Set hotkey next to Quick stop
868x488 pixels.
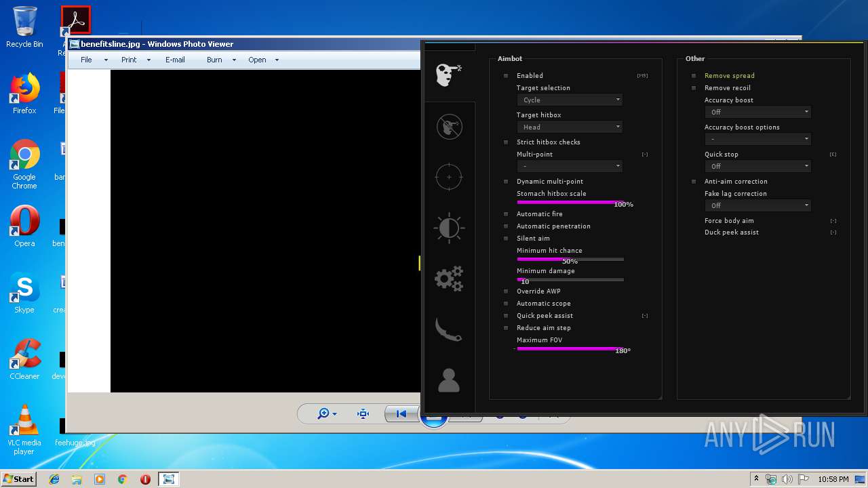(833, 155)
